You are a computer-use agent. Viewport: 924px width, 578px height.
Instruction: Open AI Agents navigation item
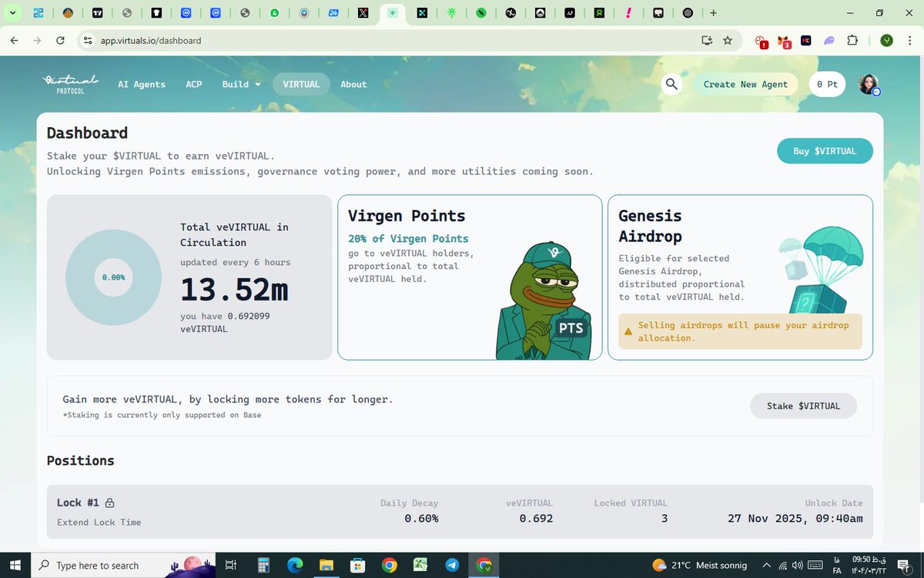point(142,84)
